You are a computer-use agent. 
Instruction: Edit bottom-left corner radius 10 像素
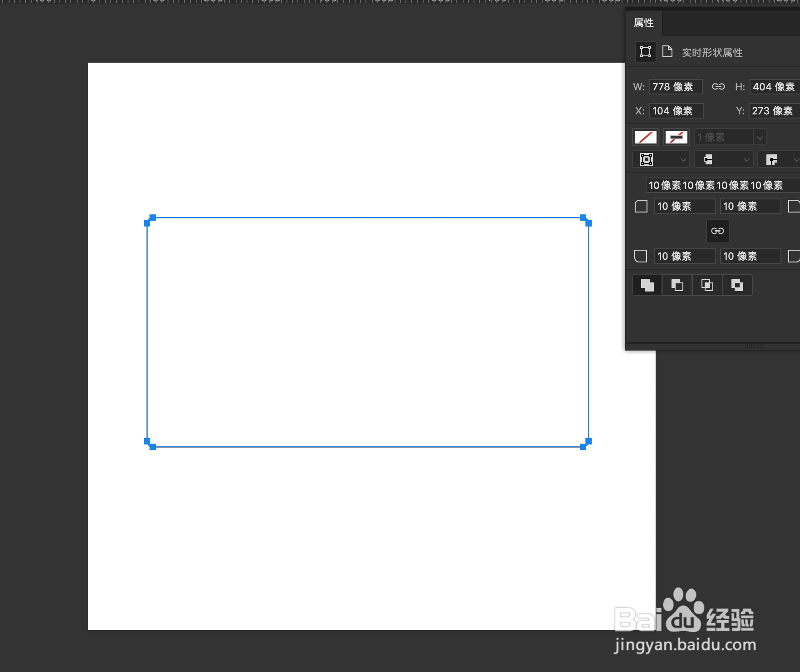click(x=685, y=256)
